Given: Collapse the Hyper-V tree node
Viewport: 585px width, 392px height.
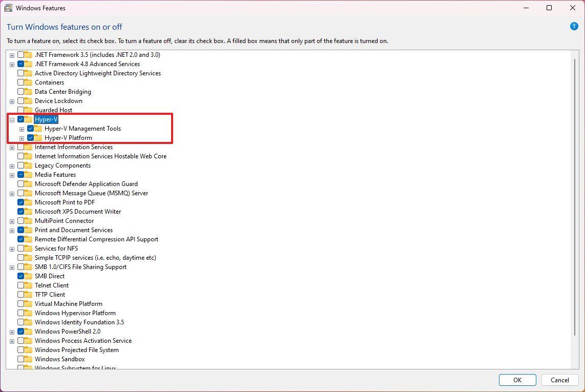Looking at the screenshot, I should (12, 120).
